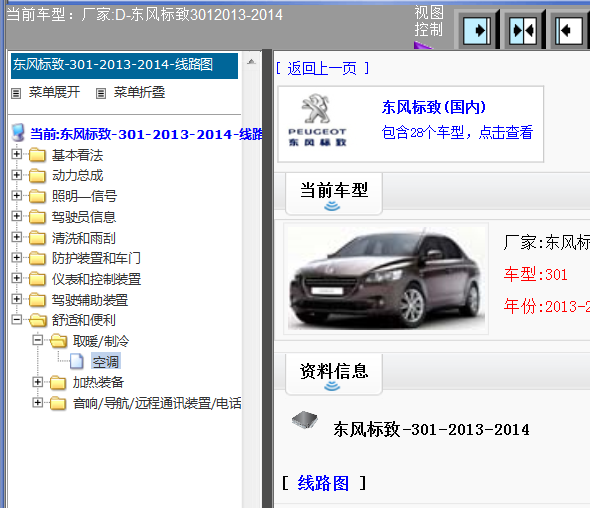Expand the 动力总成 tree node
590x508 pixels.
click(x=17, y=175)
